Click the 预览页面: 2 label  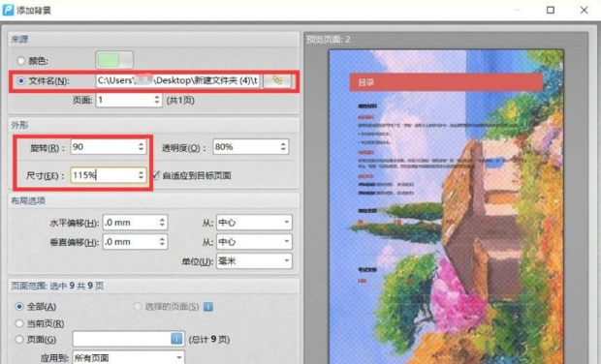coord(328,39)
